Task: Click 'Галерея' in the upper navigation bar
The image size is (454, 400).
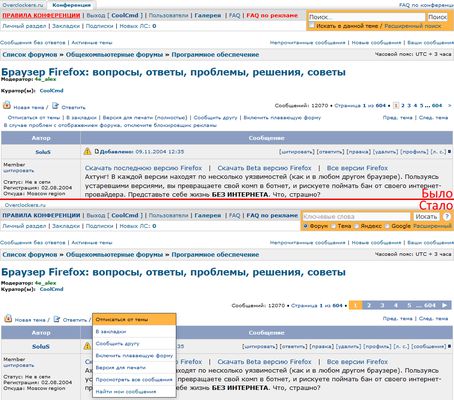Action: [x=208, y=15]
